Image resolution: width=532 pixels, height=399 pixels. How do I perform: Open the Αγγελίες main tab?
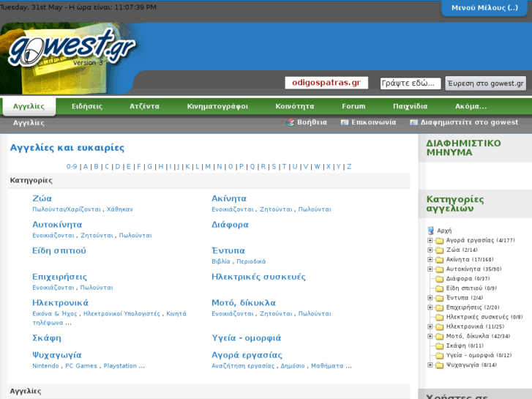tap(29, 106)
